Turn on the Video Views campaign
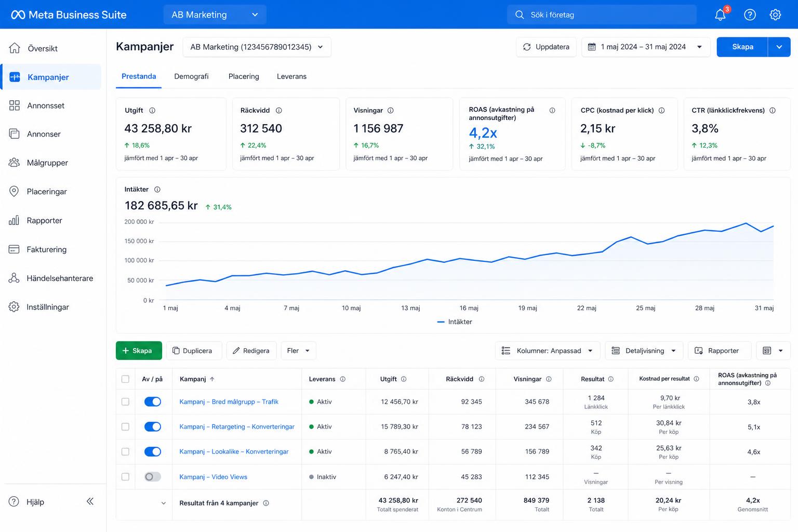Viewport: 798px width, 532px height. point(153,477)
